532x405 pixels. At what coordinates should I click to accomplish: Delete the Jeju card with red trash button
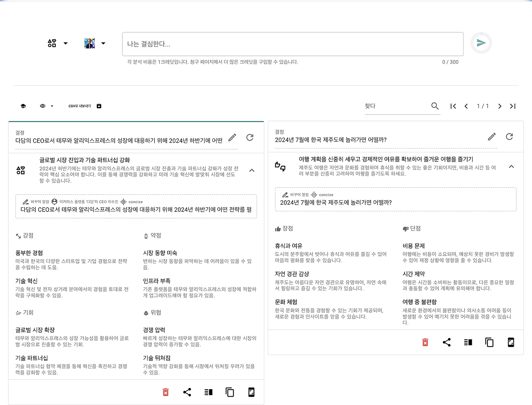point(425,342)
